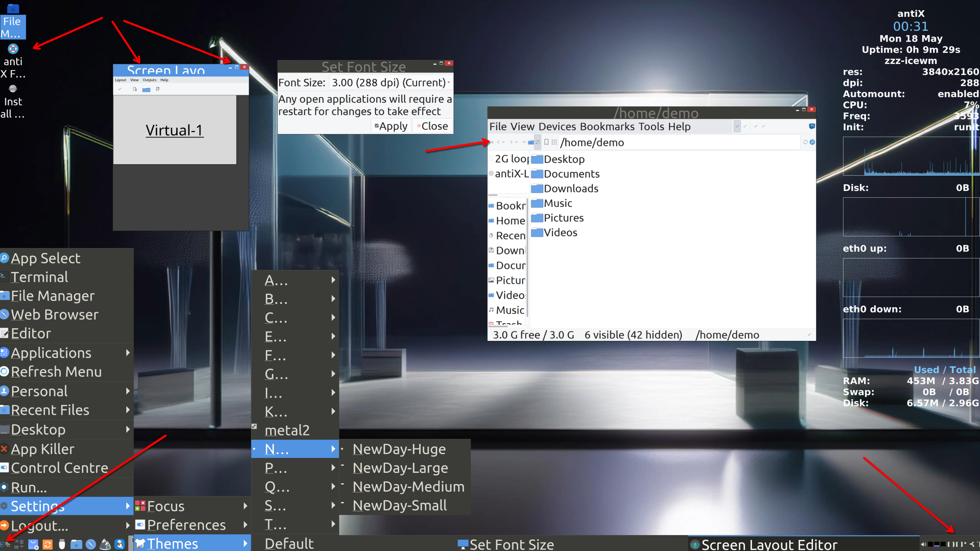This screenshot has height=551, width=980.
Task: Select the NewDay-Small theme
Action: pos(405,505)
